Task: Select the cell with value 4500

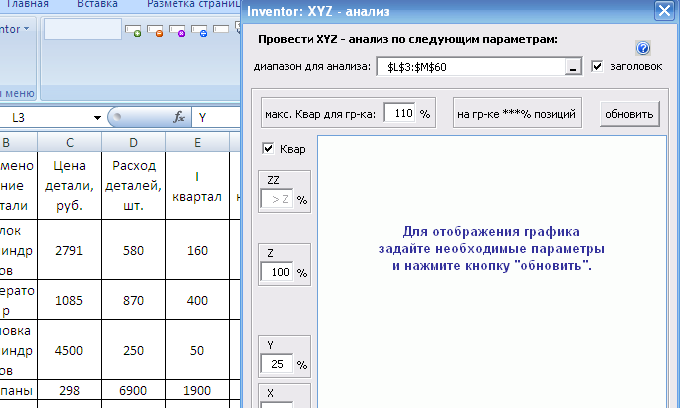Action: 69,350
